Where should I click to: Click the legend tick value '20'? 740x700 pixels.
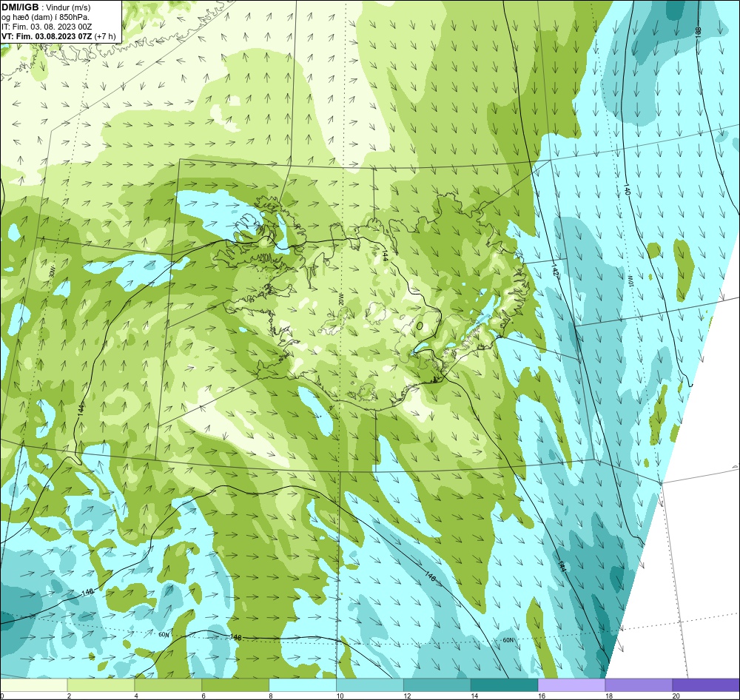676,696
